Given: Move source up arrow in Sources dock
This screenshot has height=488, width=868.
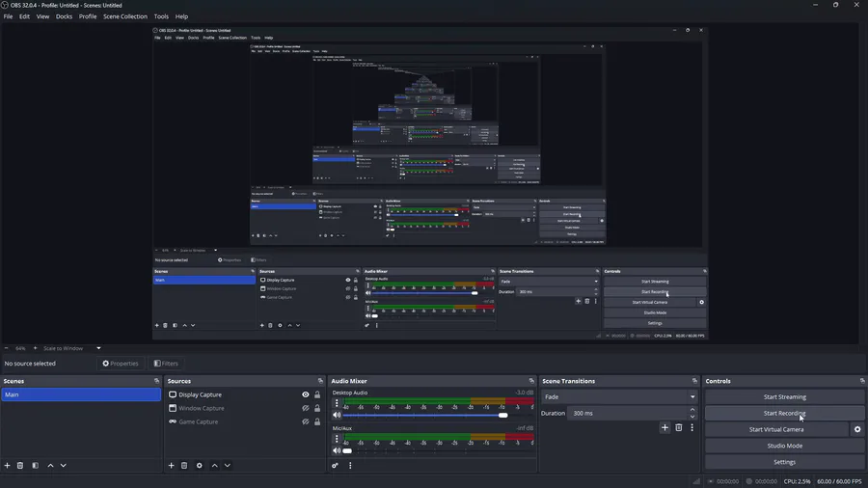Looking at the screenshot, I should [x=215, y=465].
